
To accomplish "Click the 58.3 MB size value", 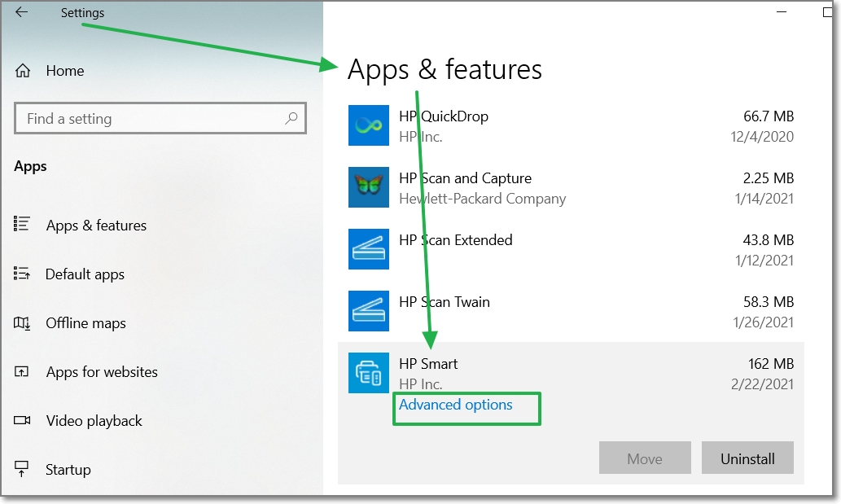I will [768, 302].
